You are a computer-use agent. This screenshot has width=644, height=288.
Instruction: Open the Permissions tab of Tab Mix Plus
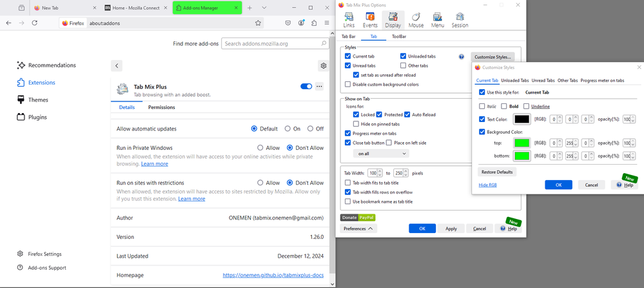point(161,107)
